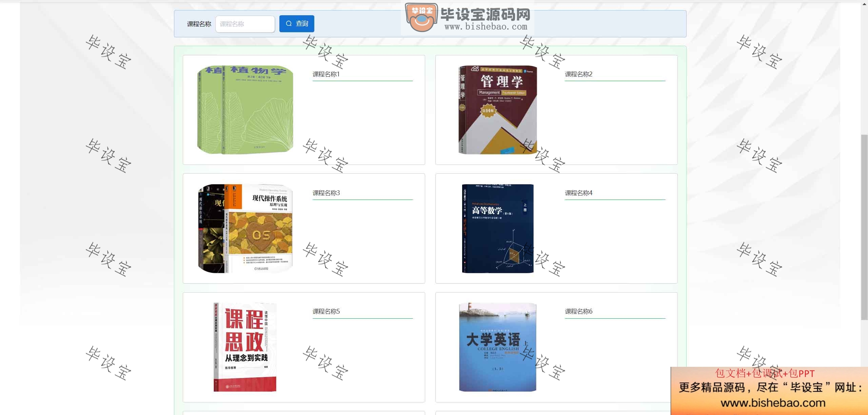Open the 高等数学 book cover thumbnail
Viewport: 868px width, 415px height.
point(498,228)
